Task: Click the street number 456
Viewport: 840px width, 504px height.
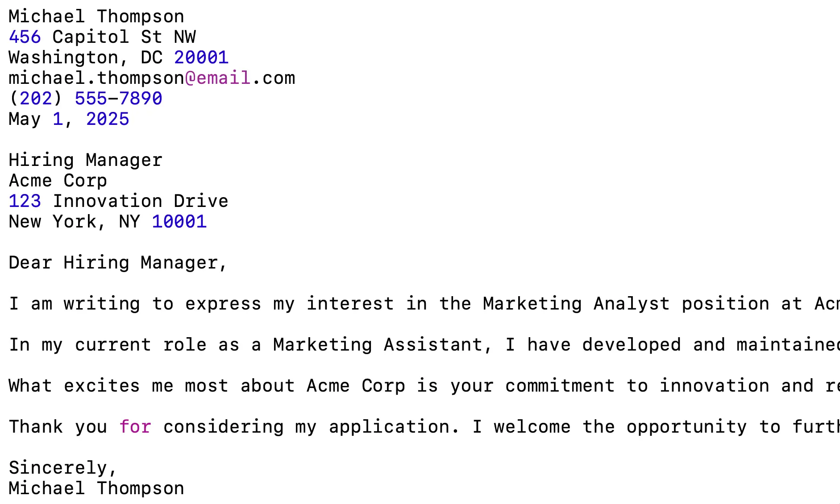Action: click(x=25, y=37)
